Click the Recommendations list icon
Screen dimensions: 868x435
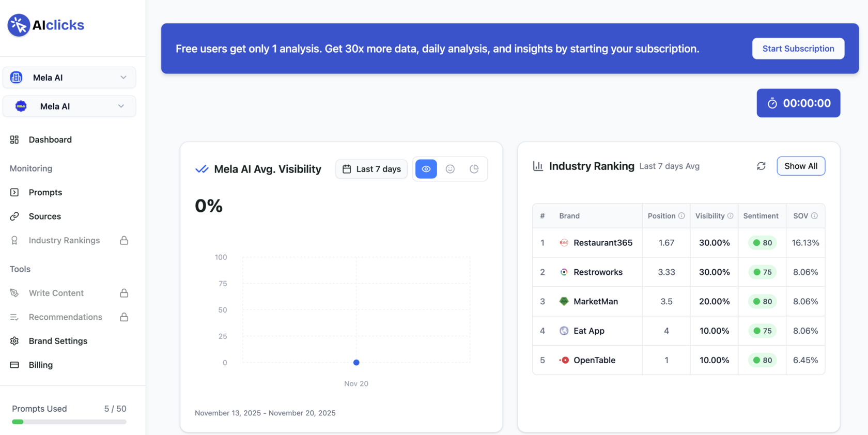[14, 317]
